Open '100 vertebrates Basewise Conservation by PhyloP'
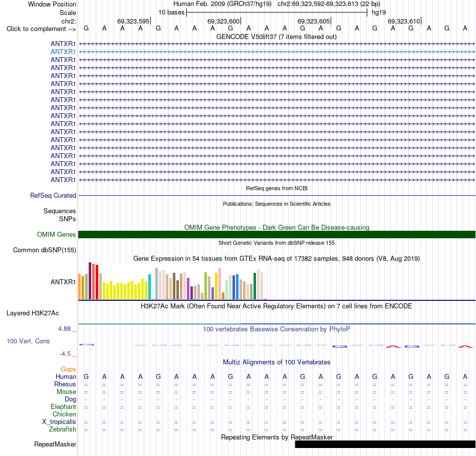 pos(277,329)
